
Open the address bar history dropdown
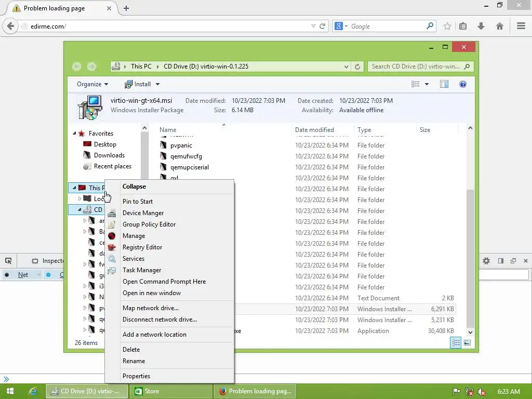pos(346,66)
